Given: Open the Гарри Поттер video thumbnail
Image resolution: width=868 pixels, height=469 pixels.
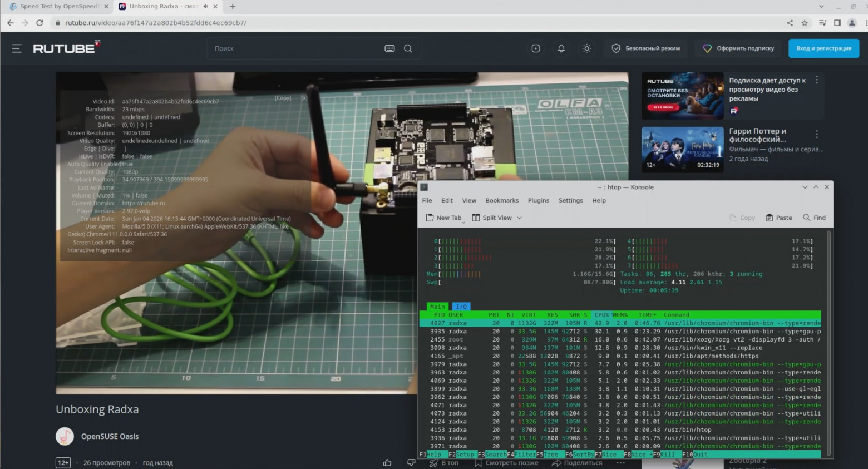Looking at the screenshot, I should 683,150.
